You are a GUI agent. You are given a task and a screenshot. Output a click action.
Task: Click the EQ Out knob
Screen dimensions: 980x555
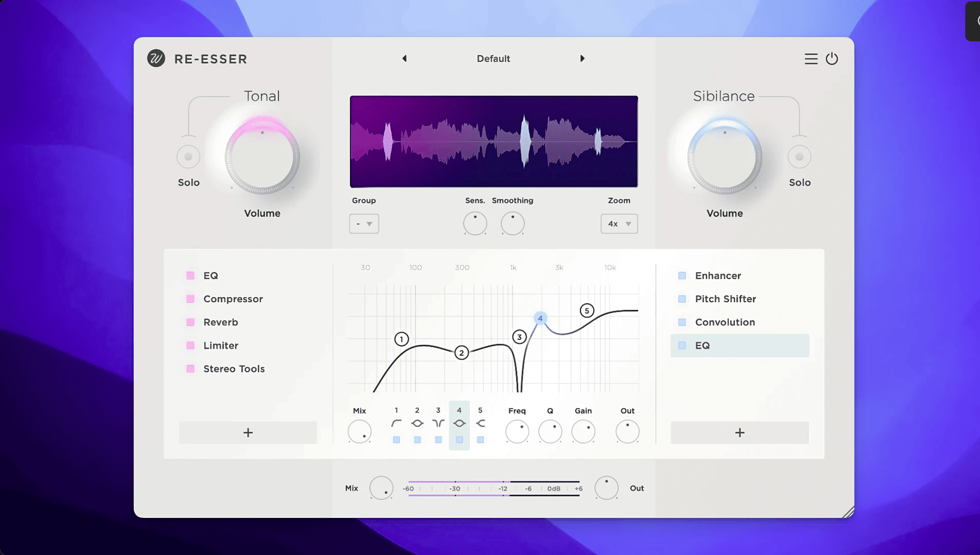(628, 431)
